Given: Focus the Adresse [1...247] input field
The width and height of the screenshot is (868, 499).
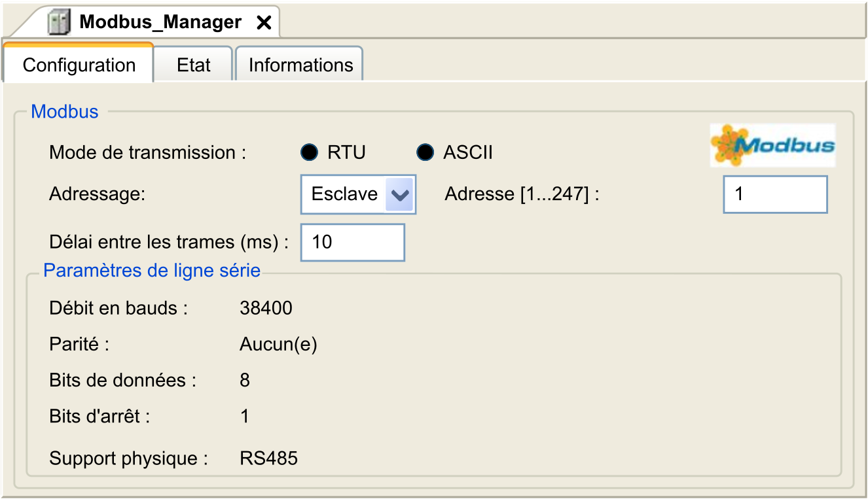Looking at the screenshot, I should 775,194.
